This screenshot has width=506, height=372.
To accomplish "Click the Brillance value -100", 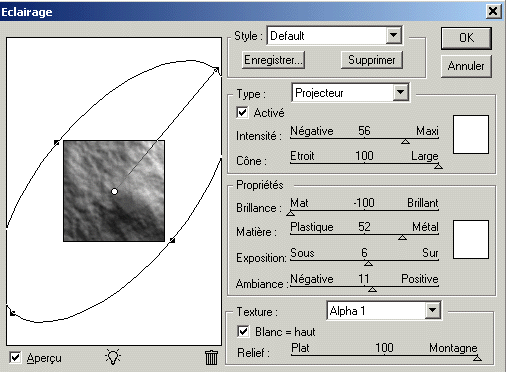I will pyautogui.click(x=364, y=203).
